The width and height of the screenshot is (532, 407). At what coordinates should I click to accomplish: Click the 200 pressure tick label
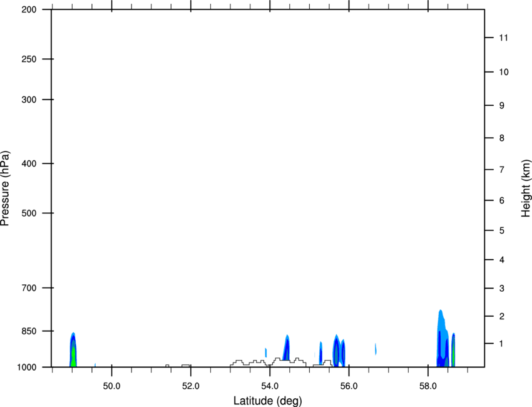[x=29, y=9]
